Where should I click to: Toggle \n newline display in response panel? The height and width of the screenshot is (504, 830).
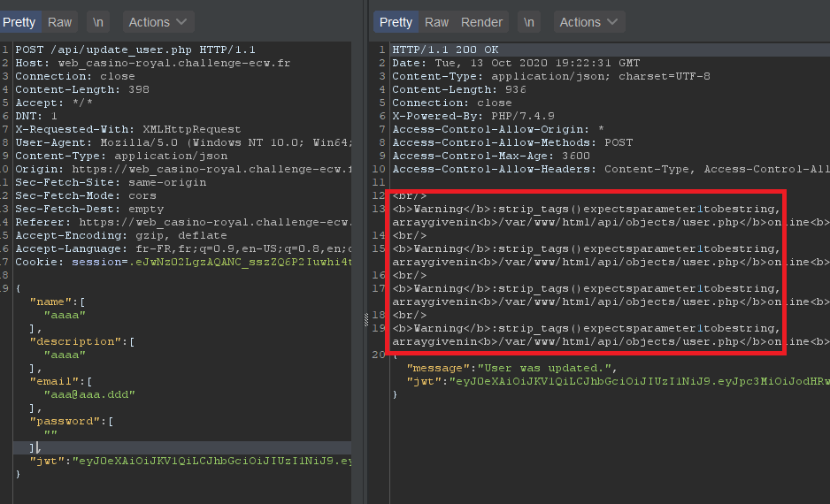click(529, 22)
